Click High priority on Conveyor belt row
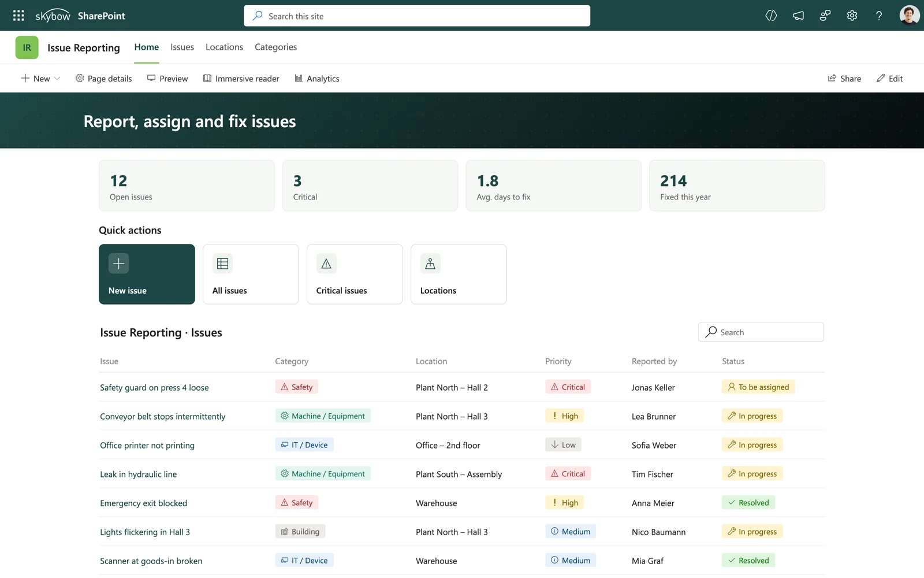 pos(564,416)
